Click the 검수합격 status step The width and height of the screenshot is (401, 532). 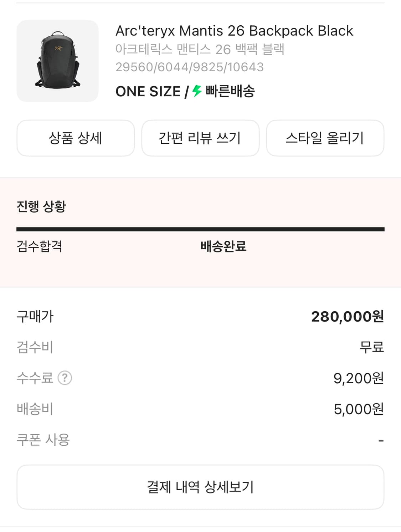click(x=40, y=246)
